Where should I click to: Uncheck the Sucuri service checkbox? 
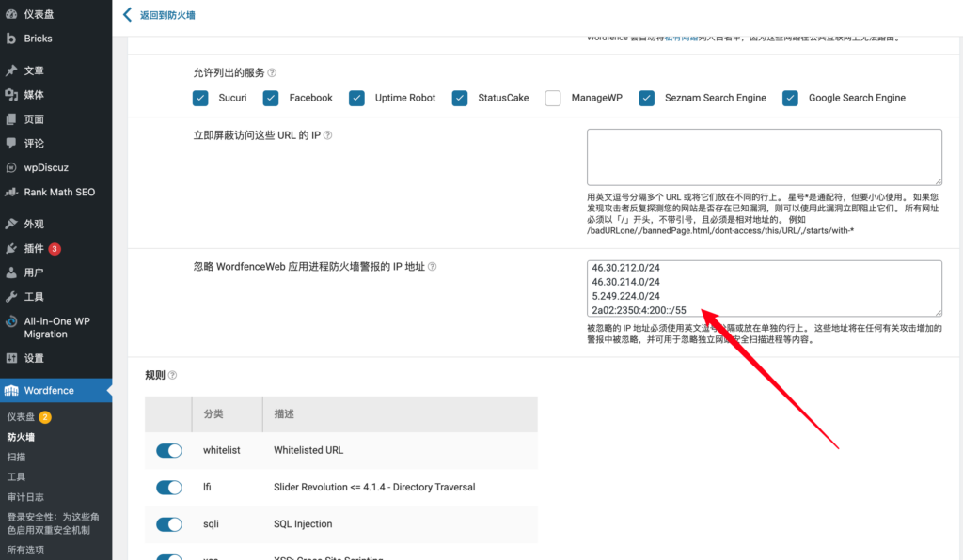[200, 97]
